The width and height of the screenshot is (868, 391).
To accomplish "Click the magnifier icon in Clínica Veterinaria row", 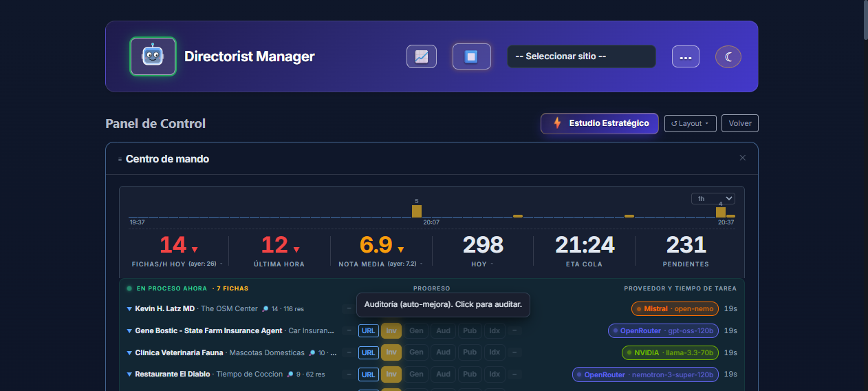I will click(312, 353).
